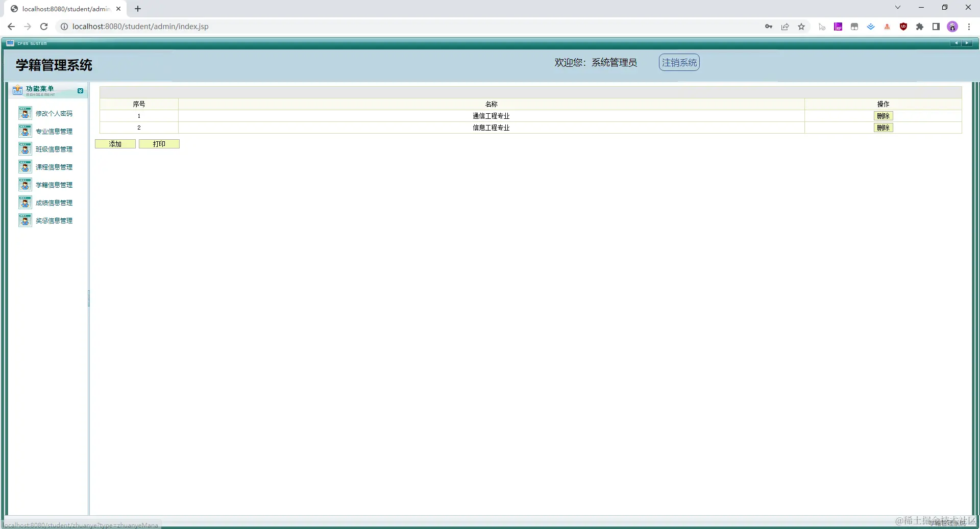Open the 奖惩信息管理 text link

point(54,220)
